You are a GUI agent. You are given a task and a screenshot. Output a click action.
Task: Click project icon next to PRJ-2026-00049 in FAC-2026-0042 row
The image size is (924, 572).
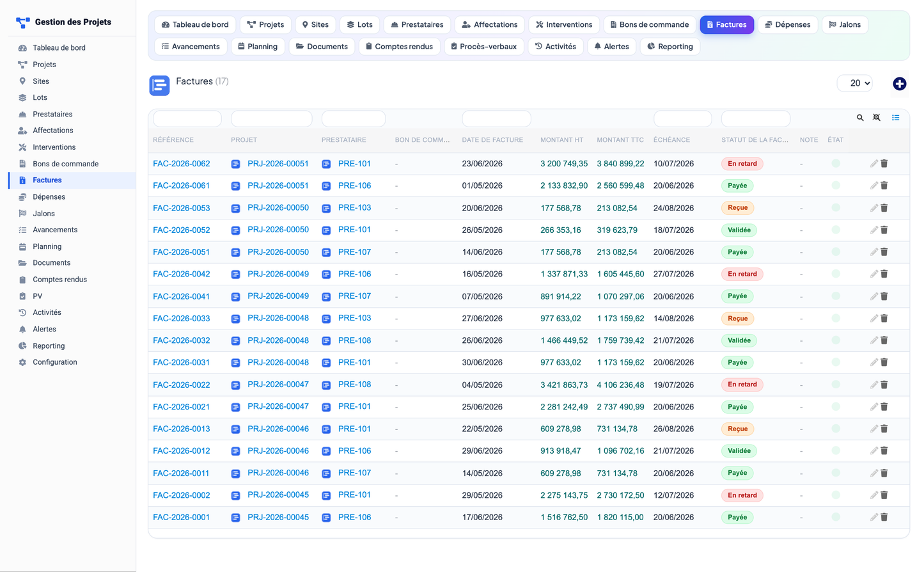tap(235, 274)
